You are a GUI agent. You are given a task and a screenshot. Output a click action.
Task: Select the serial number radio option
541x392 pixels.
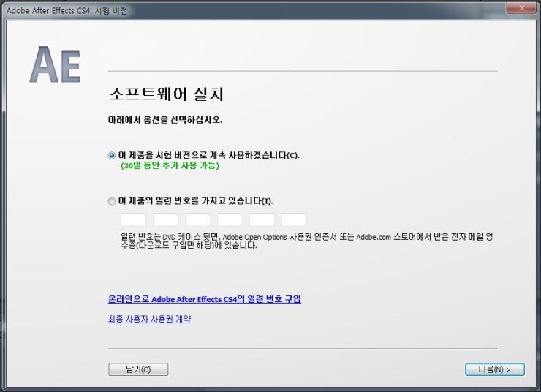111,201
